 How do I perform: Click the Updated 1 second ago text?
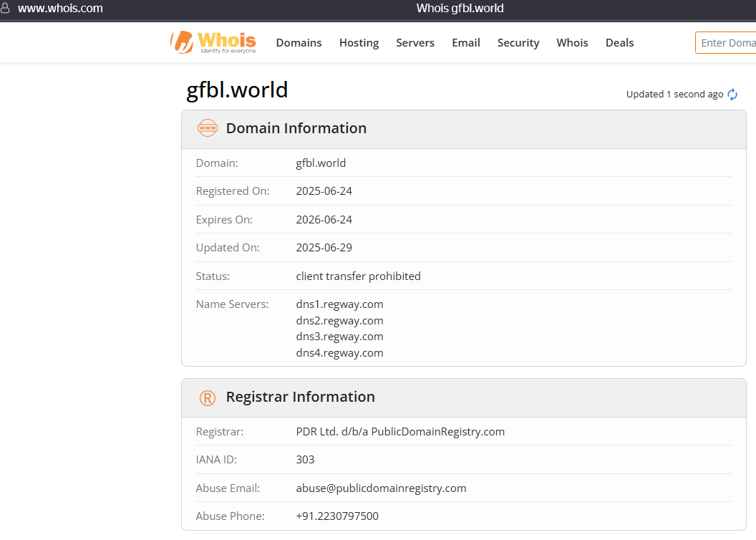click(674, 95)
